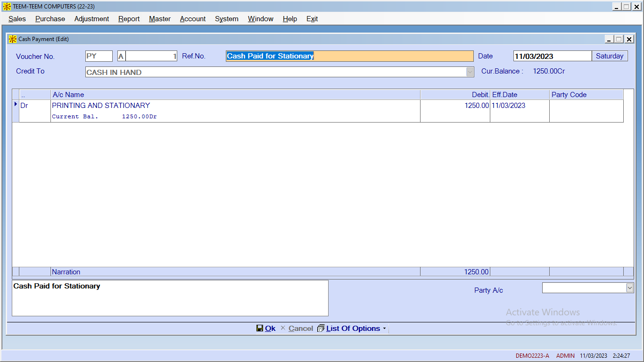Click the Saturday day button

(x=610, y=56)
